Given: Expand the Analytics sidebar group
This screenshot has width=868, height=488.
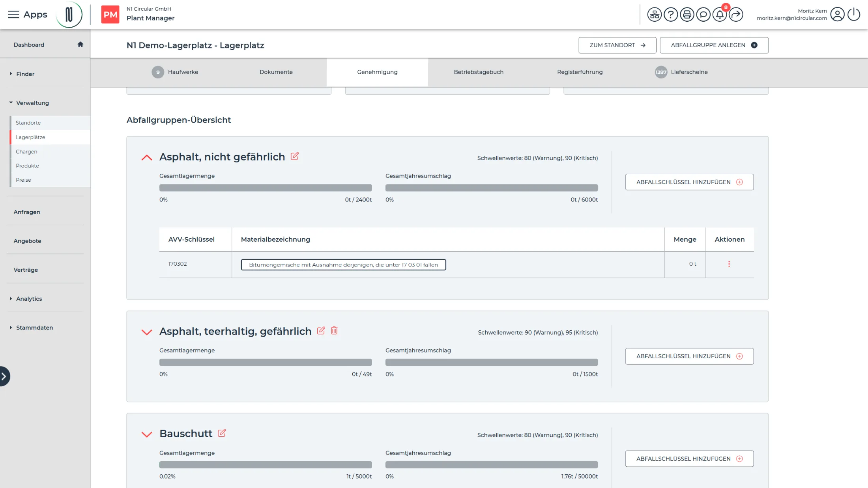Looking at the screenshot, I should (x=11, y=299).
